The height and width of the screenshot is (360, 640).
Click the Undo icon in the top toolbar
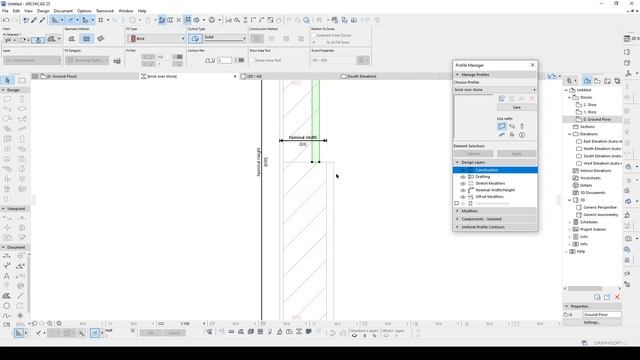pos(6,20)
